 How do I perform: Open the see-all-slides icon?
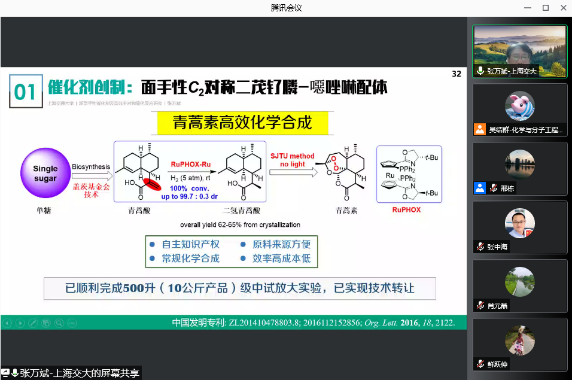pyautogui.click(x=46, y=323)
